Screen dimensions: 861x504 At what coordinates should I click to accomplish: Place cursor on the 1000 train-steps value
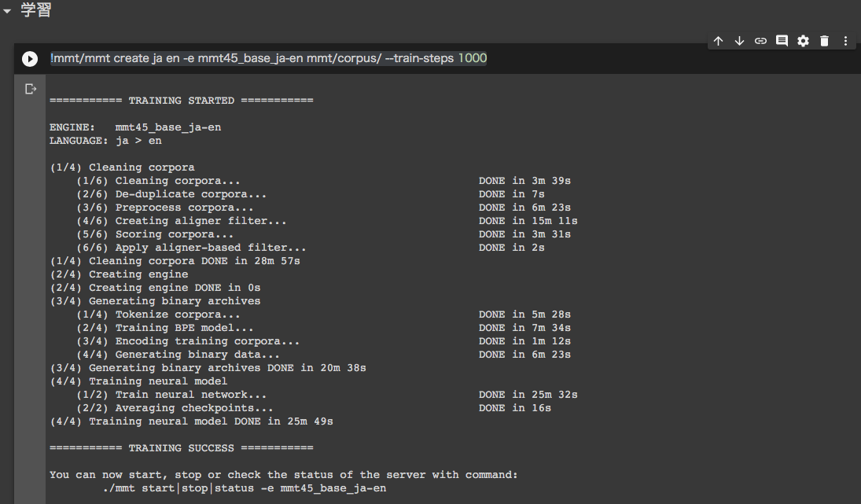coord(473,59)
